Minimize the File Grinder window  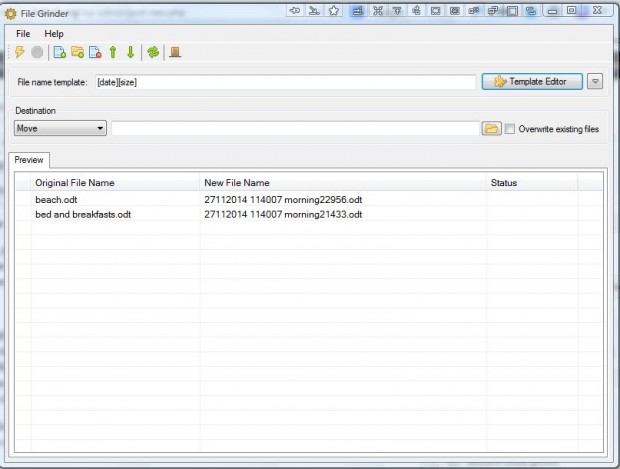coord(552,11)
